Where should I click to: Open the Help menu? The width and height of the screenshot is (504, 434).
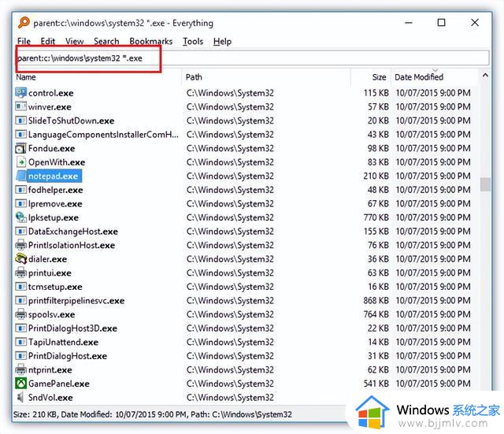(x=222, y=41)
